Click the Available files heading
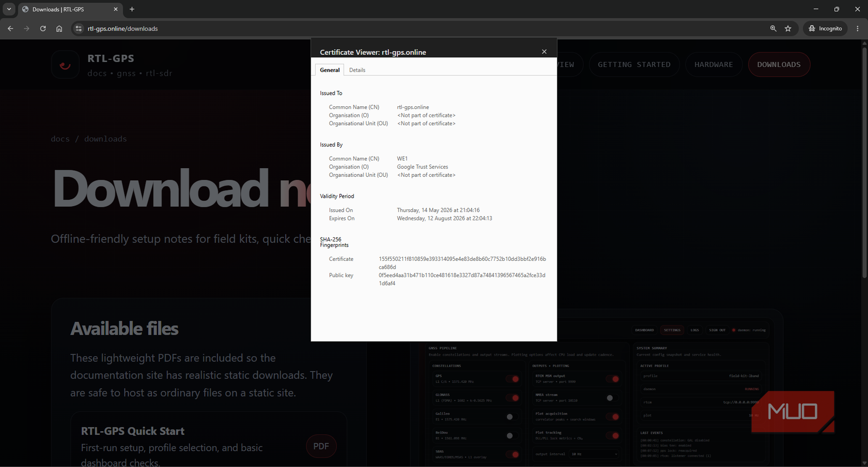This screenshot has height=467, width=868. click(125, 329)
